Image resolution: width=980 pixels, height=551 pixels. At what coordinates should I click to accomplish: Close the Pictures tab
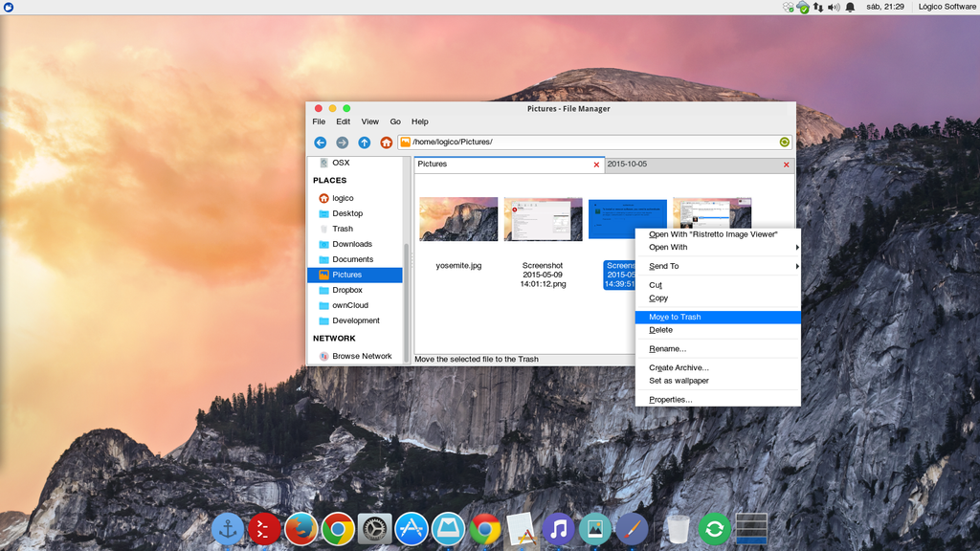coord(596,165)
